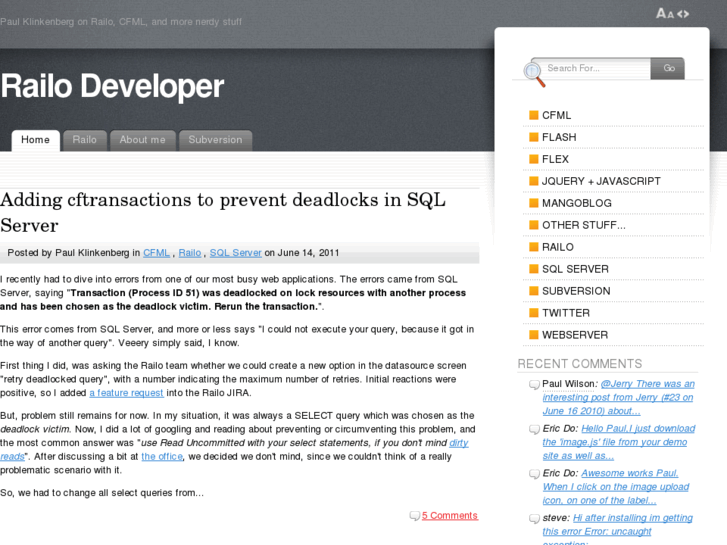Click the magnifying glass search icon

click(x=534, y=74)
